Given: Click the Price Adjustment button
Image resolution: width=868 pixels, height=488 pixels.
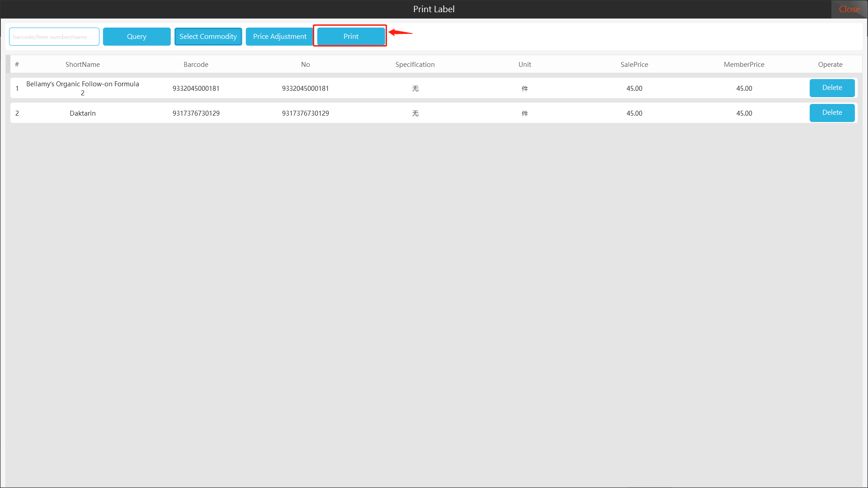Looking at the screenshot, I should (x=279, y=37).
